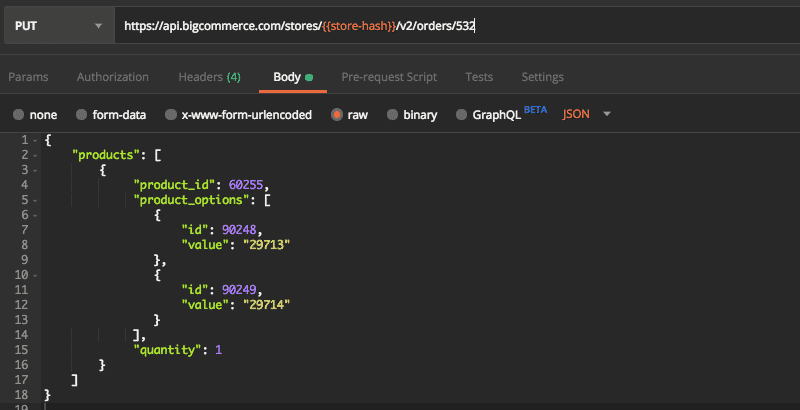Click line number 9 in the gutter

click(x=25, y=260)
